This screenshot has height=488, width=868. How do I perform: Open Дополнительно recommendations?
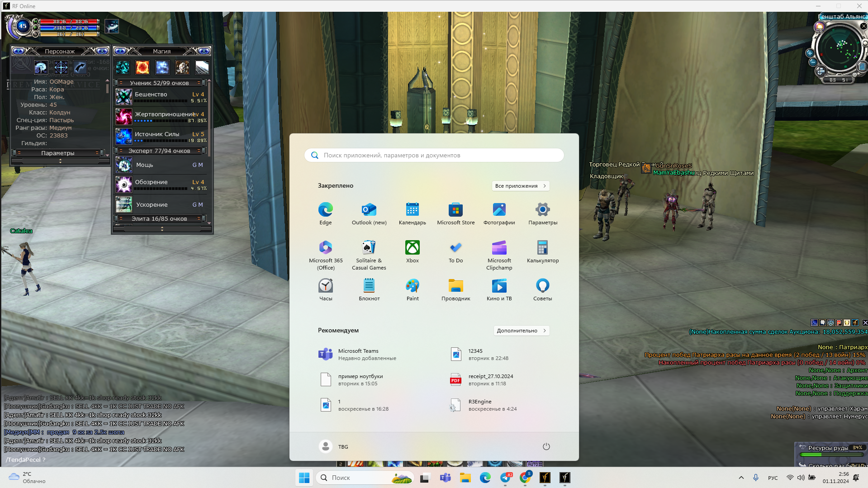coord(522,331)
